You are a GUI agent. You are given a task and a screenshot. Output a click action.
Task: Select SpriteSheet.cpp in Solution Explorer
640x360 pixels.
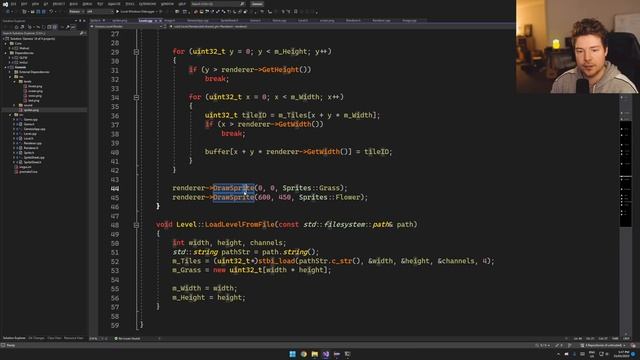coord(34,158)
